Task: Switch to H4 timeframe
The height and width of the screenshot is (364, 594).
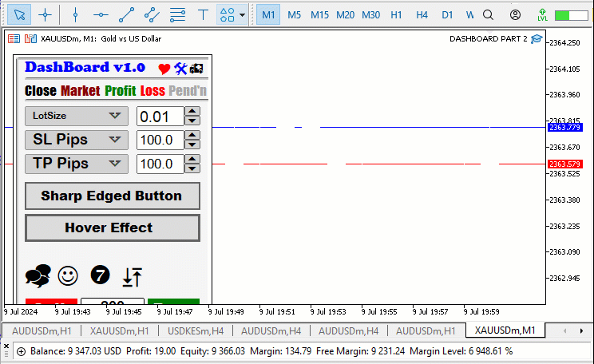Action: click(x=422, y=15)
